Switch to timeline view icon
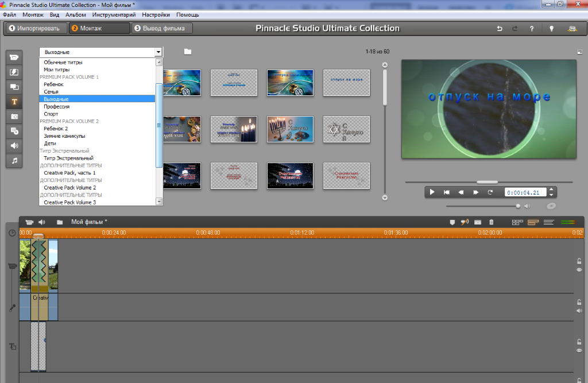 click(533, 222)
